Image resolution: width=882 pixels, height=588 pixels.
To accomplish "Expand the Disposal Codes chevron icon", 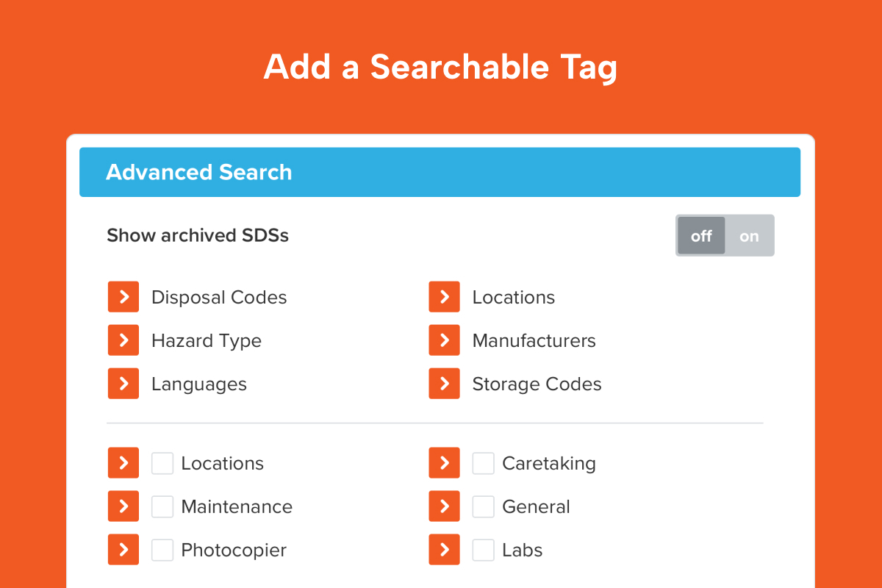I will click(123, 297).
